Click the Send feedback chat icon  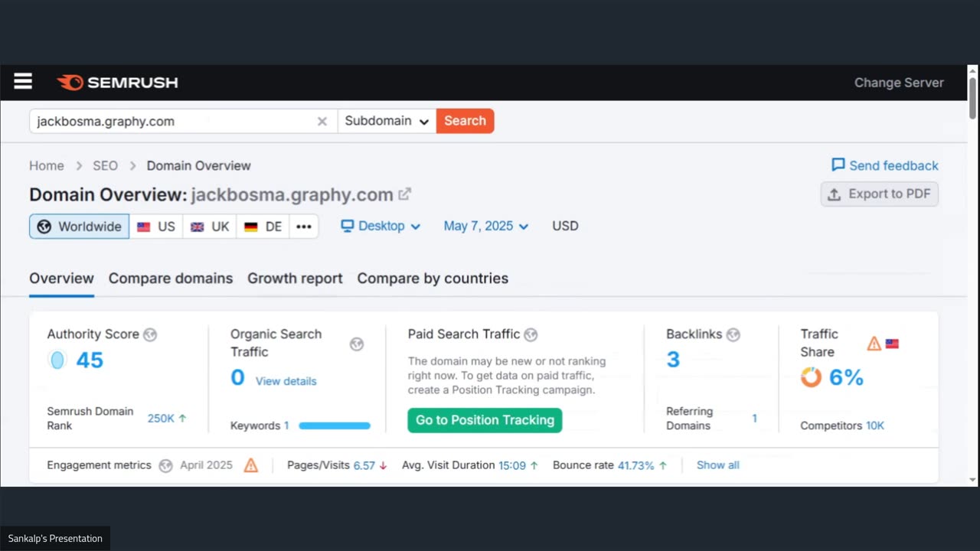(838, 165)
